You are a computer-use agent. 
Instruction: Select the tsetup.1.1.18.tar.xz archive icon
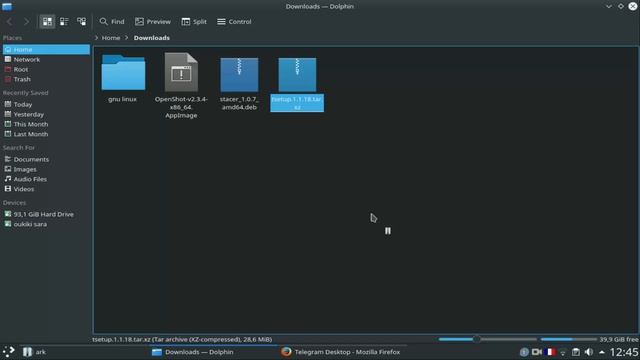(297, 74)
